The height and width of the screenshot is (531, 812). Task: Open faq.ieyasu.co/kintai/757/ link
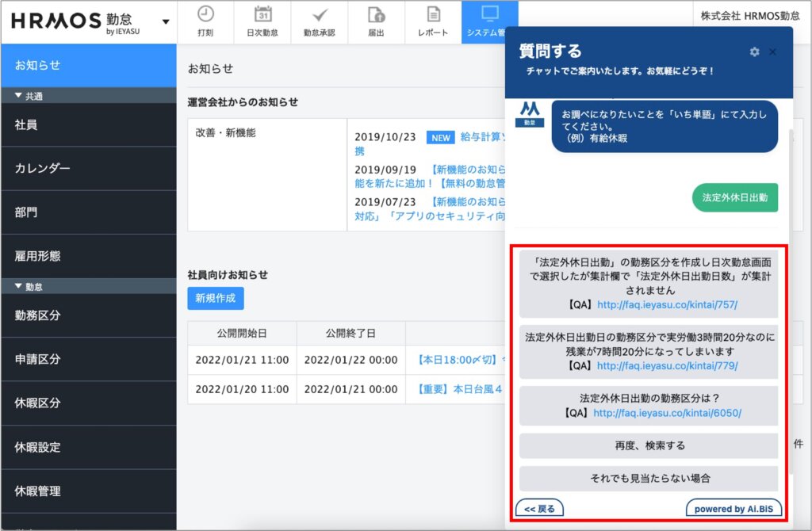click(x=667, y=304)
